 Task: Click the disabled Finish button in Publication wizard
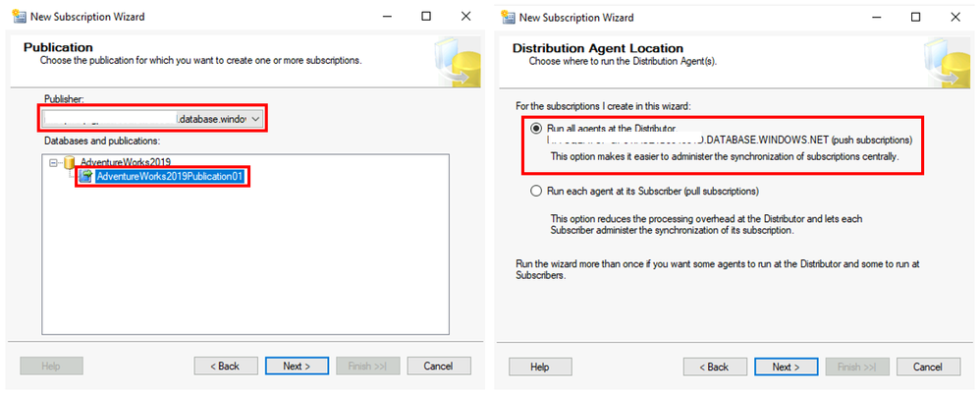coord(367,367)
